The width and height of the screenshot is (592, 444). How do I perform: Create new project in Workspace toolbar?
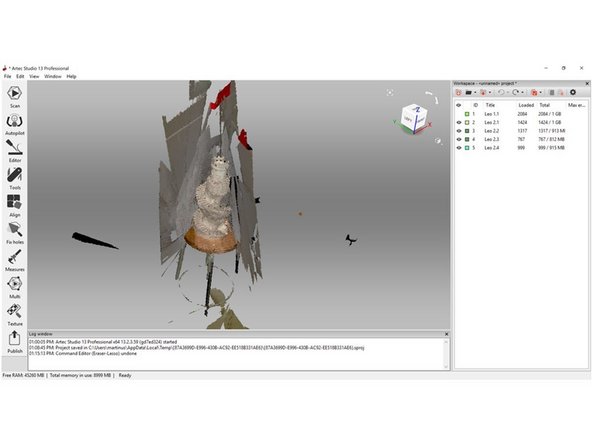458,92
